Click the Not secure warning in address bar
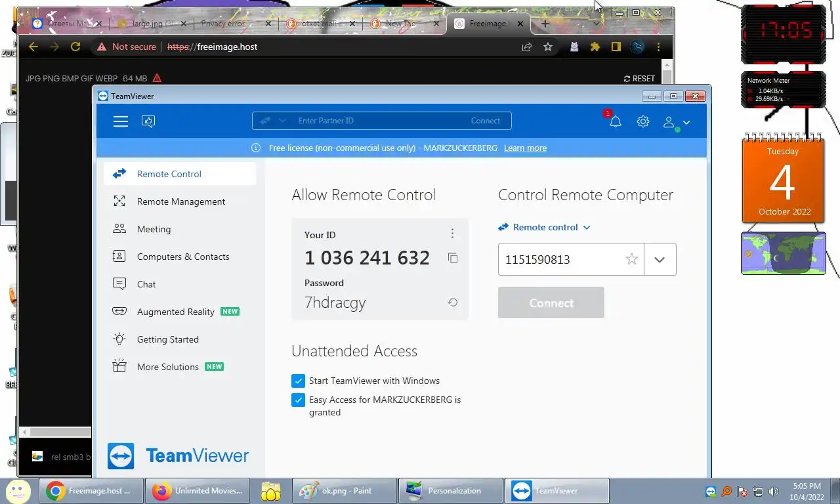The width and height of the screenshot is (840, 504). (127, 47)
